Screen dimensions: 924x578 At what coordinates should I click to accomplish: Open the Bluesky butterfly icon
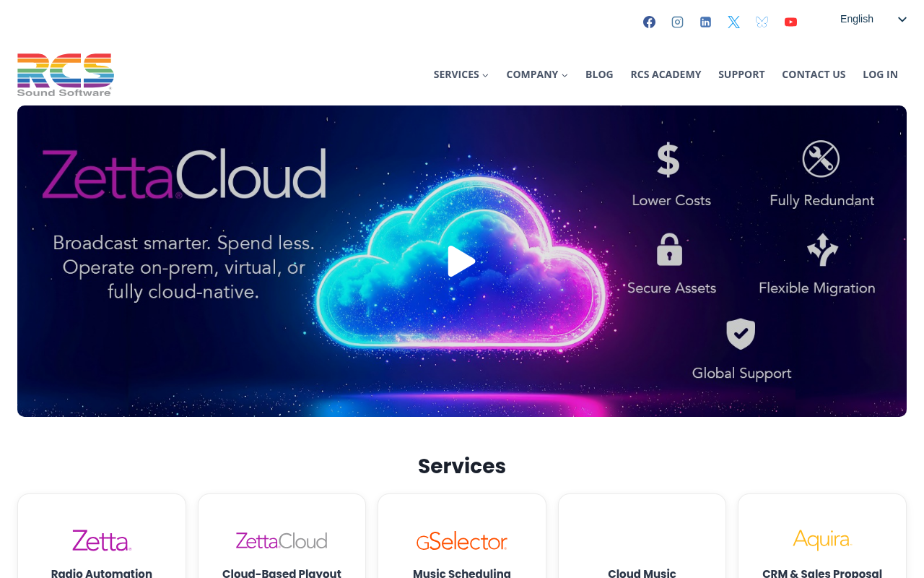(x=762, y=22)
